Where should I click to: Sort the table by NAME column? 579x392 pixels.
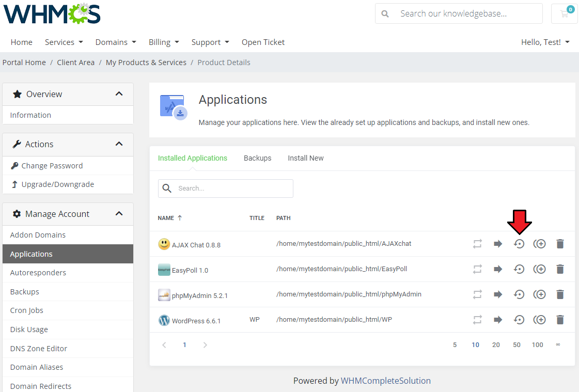(170, 218)
